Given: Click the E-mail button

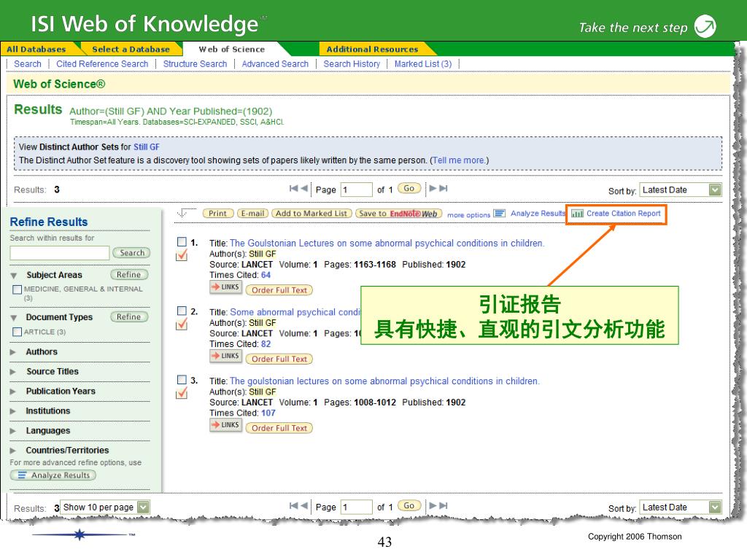Looking at the screenshot, I should tap(252, 214).
